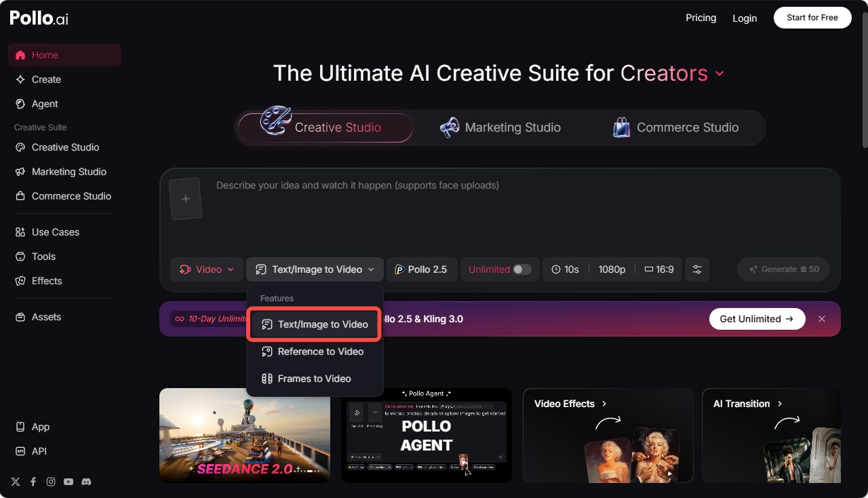The image size is (868, 498).
Task: Switch to the Creative Studio tab
Action: point(325,128)
